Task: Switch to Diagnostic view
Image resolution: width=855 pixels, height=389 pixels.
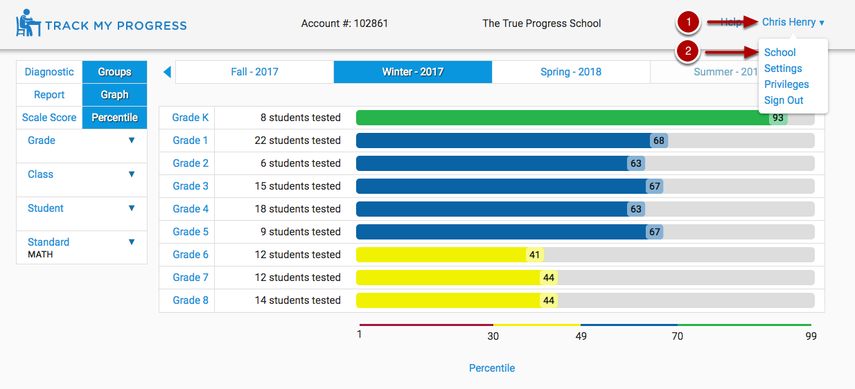Action: [49, 72]
